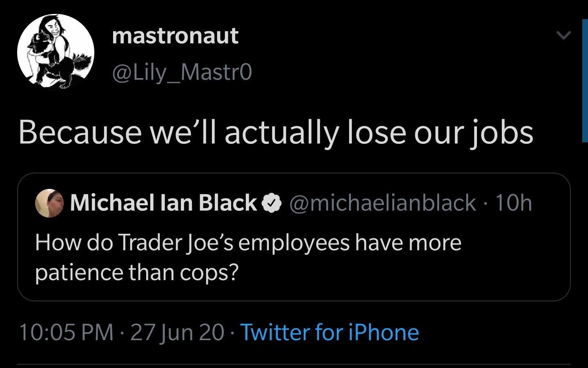The width and height of the screenshot is (588, 368).
Task: Open mastronaut's profile avatar
Action: pos(56,52)
